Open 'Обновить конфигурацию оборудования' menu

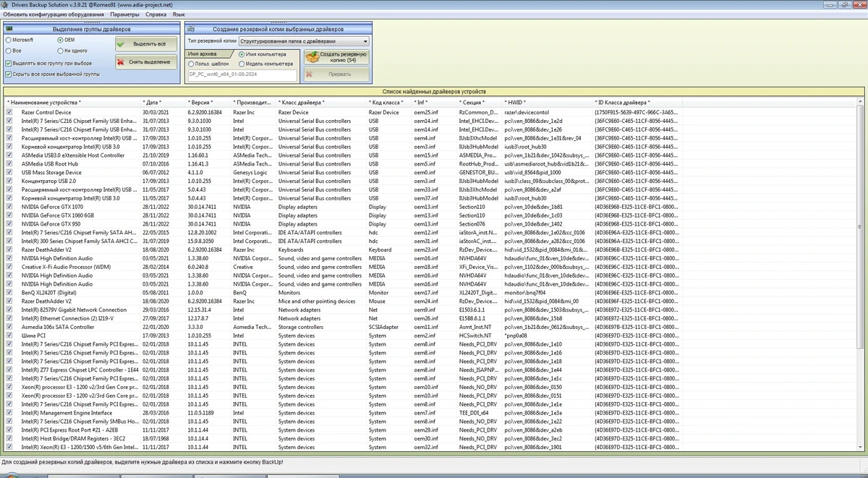click(52, 14)
